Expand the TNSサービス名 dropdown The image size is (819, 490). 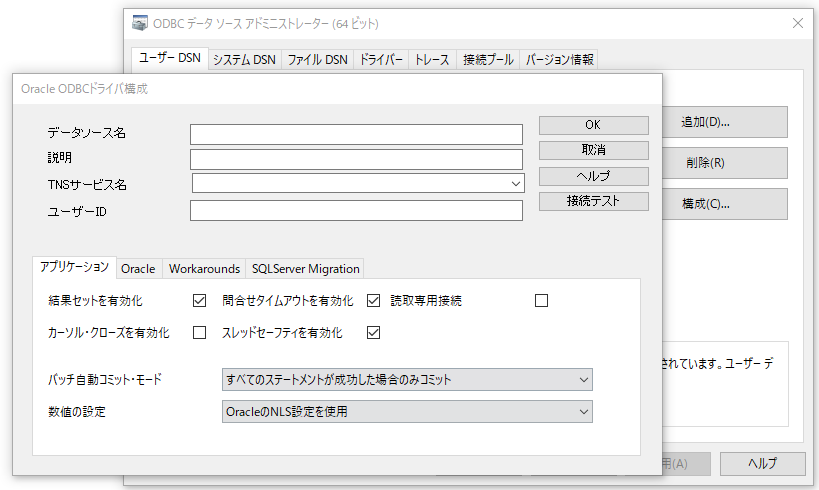point(515,184)
